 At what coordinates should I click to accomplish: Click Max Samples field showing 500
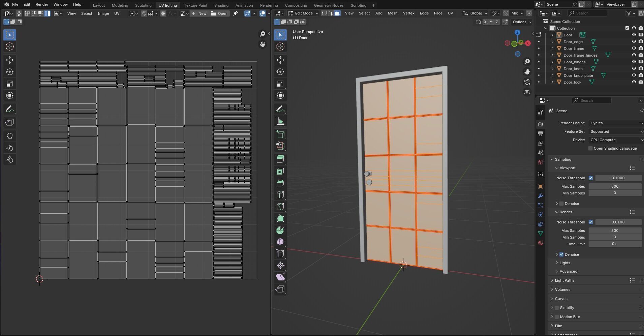point(615,186)
